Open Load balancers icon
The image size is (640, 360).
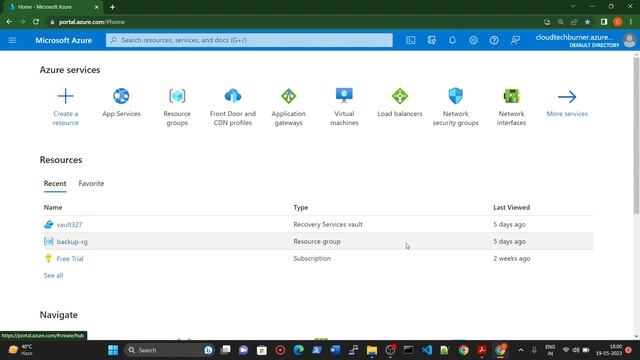coord(400,96)
